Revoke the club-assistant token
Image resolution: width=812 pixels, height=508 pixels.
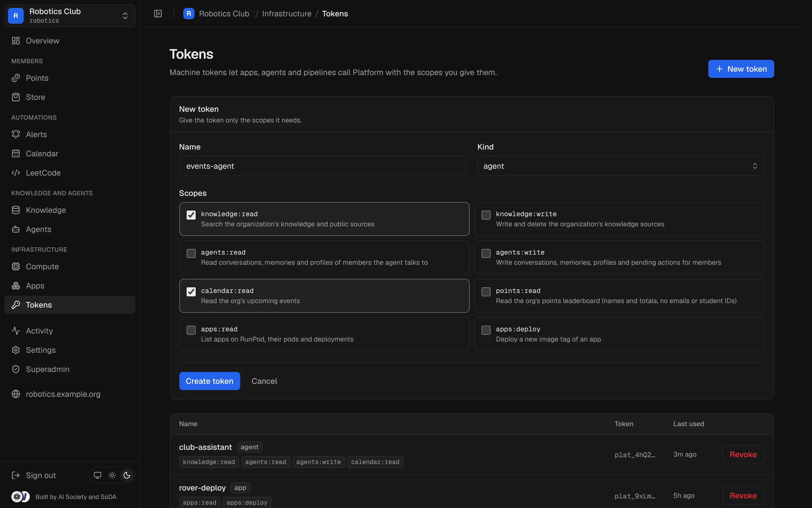(743, 454)
